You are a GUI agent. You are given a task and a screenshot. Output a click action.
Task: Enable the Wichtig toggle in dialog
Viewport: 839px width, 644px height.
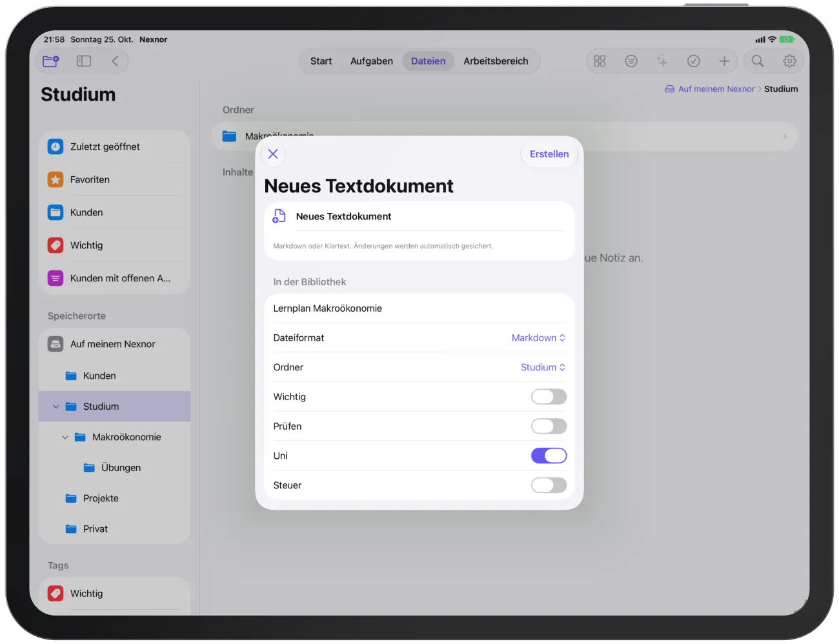(x=549, y=397)
